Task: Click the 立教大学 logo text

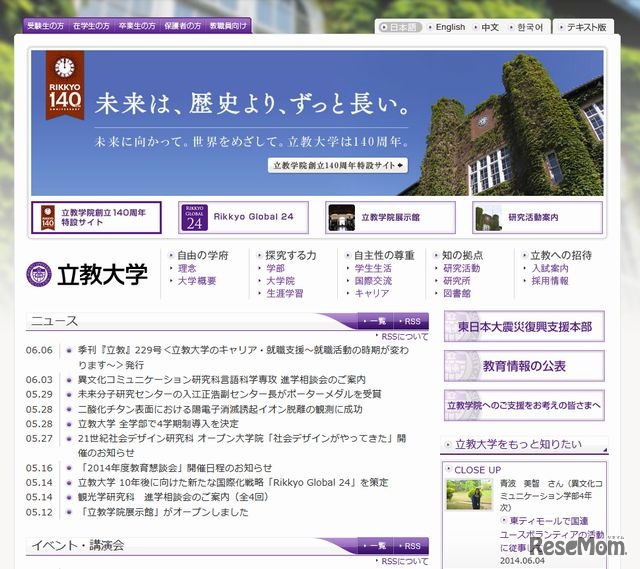Action: [102, 274]
